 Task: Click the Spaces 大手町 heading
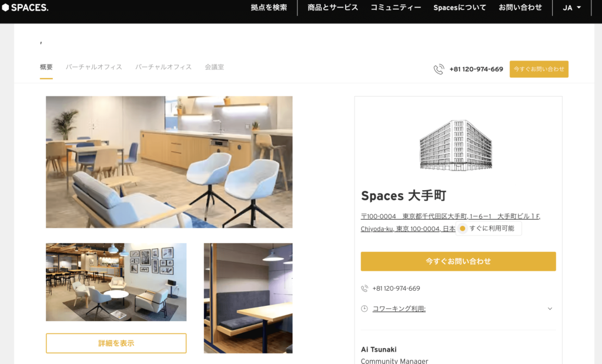403,196
